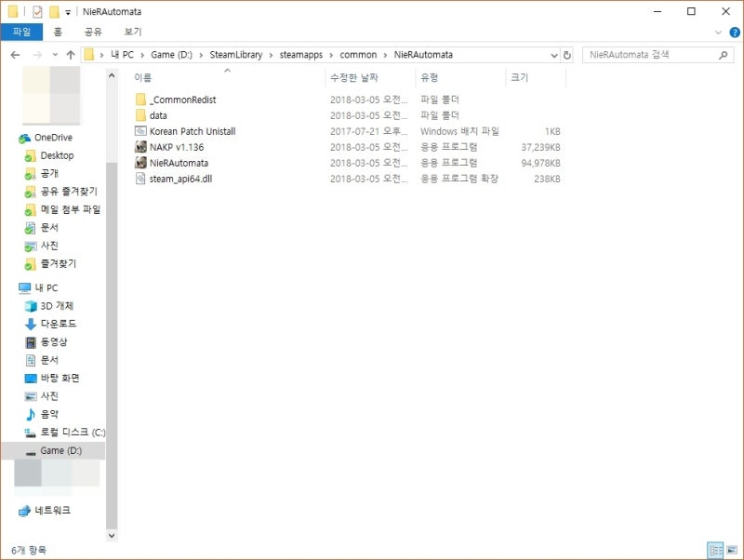This screenshot has height=560, width=744.
Task: Sort by 크기 column header
Action: click(x=520, y=77)
